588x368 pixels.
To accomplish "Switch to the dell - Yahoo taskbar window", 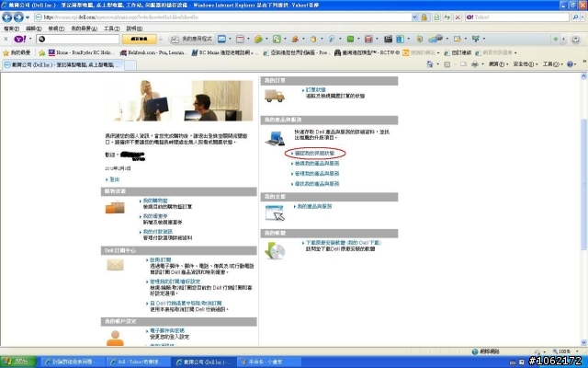I will click(x=137, y=362).
